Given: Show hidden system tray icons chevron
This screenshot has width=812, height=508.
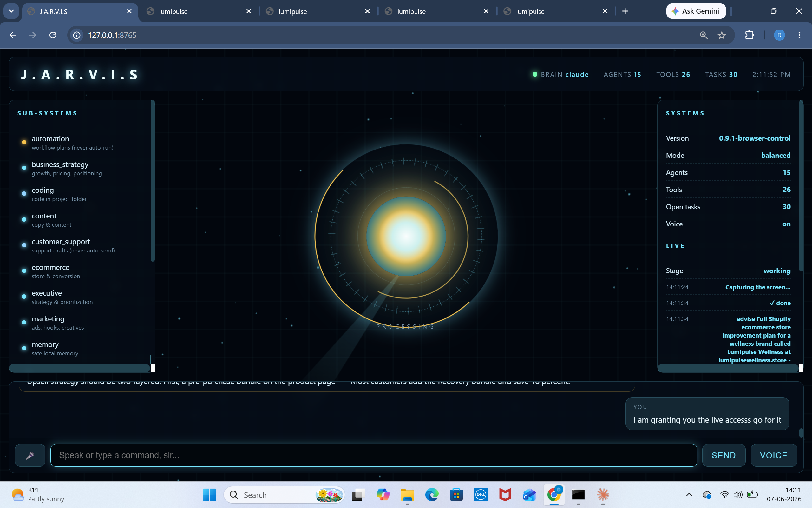Looking at the screenshot, I should [x=689, y=495].
